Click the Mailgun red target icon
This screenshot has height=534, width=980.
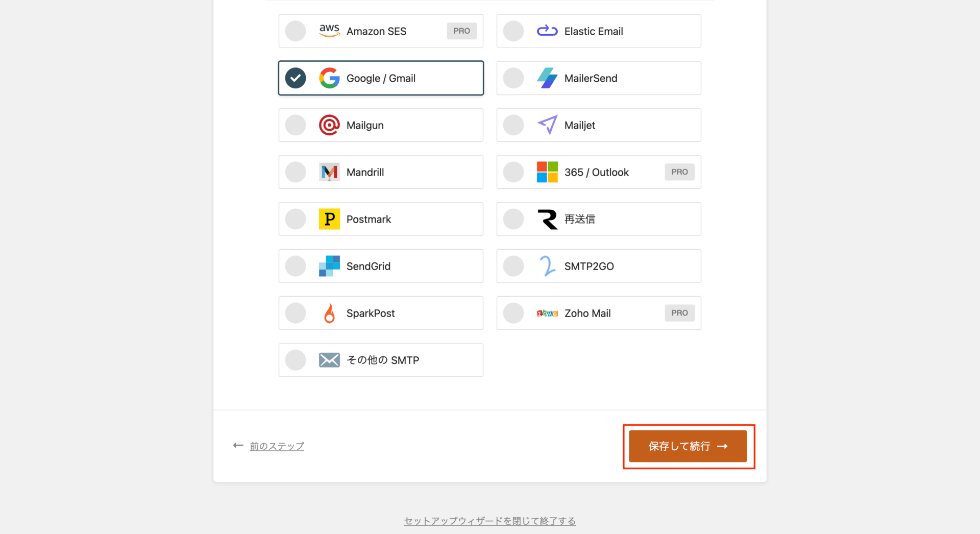coord(329,125)
